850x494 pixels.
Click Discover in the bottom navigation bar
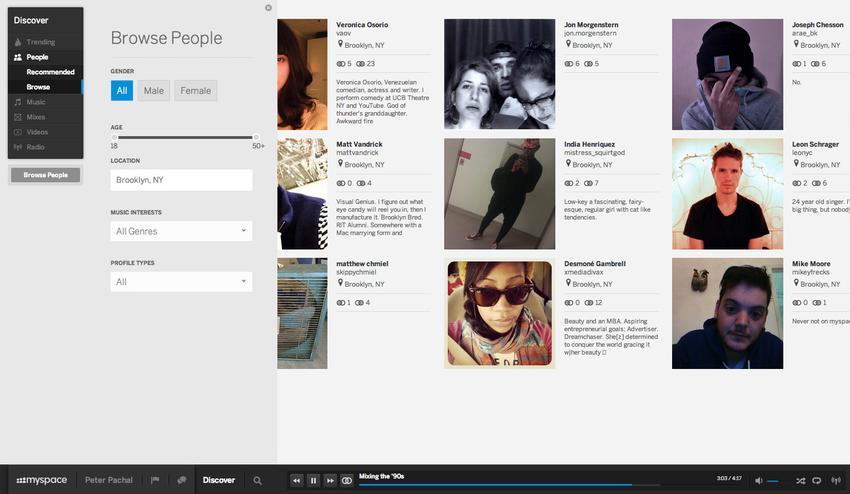click(218, 480)
